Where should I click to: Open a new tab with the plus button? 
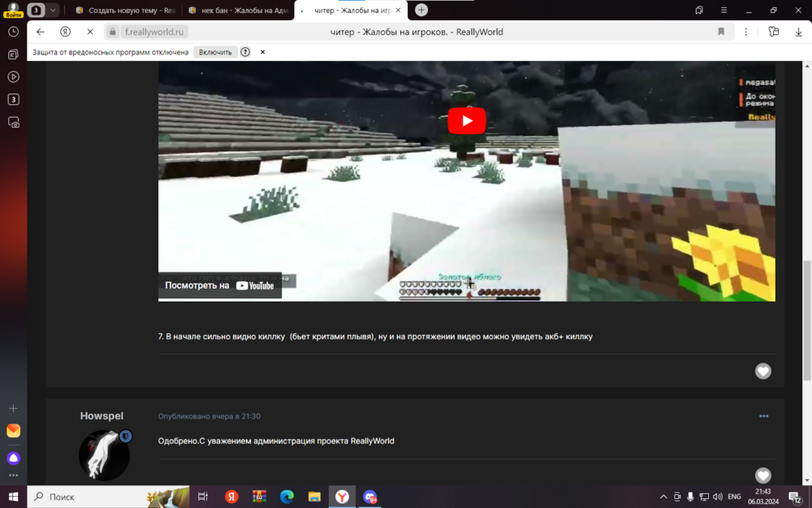[x=421, y=10]
